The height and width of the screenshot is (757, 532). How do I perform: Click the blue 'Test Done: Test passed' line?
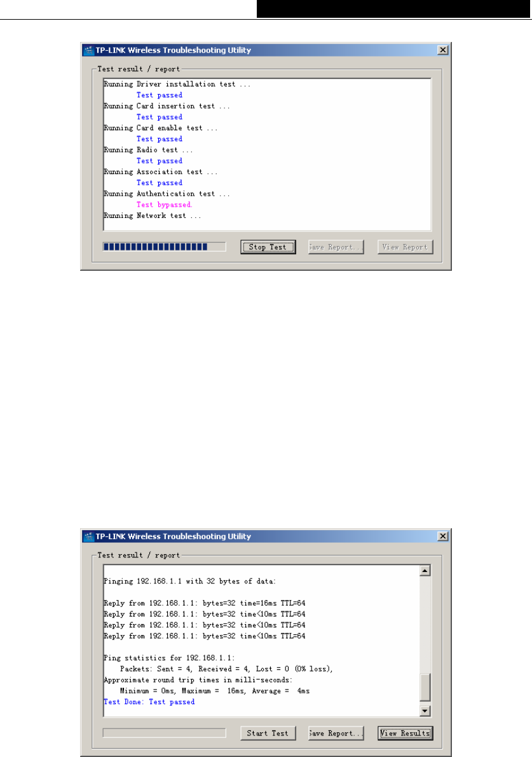click(x=149, y=702)
